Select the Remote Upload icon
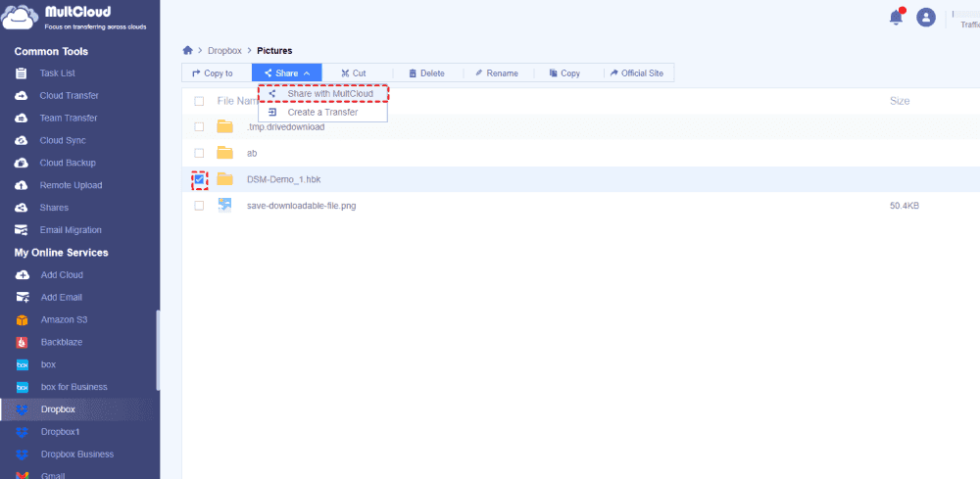 (22, 185)
